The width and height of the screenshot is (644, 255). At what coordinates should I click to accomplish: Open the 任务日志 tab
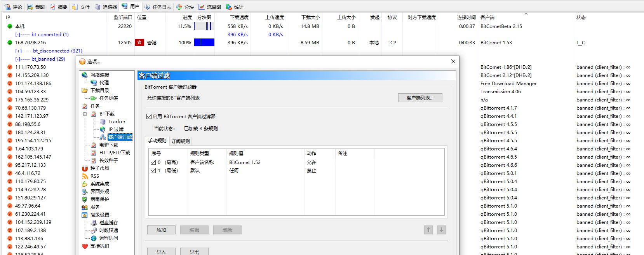tap(158, 7)
